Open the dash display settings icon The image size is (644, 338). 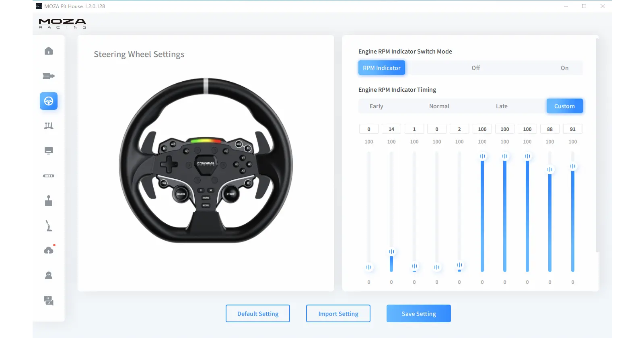49,151
